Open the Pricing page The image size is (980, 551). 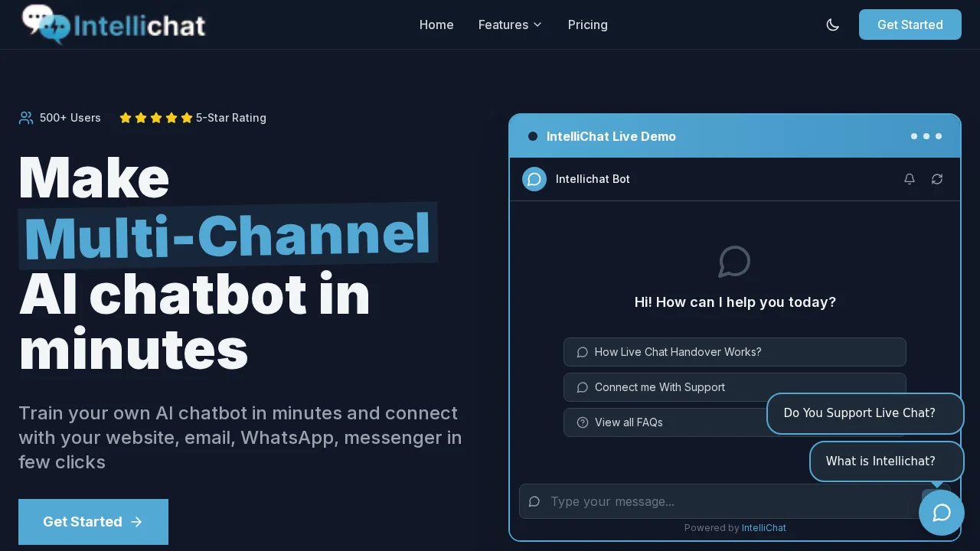tap(587, 24)
